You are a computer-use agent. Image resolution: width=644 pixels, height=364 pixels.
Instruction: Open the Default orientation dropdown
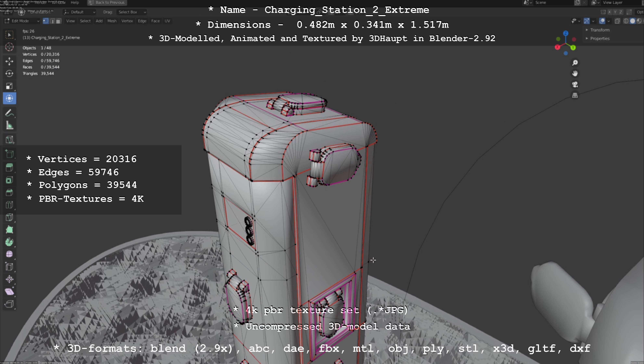click(x=79, y=12)
